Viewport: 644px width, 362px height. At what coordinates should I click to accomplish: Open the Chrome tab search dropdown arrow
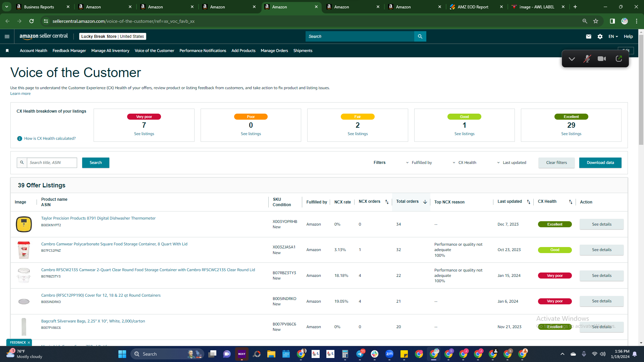click(6, 7)
